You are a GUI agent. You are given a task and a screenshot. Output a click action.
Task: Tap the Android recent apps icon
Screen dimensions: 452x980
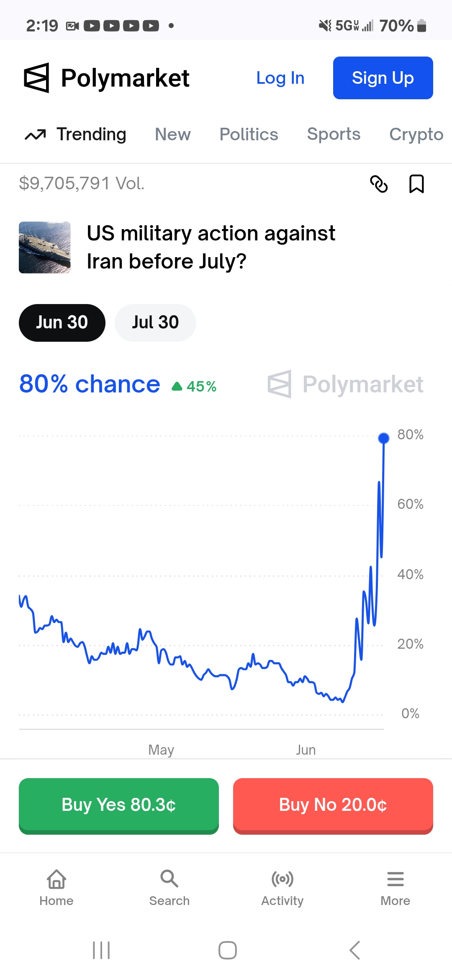click(101, 950)
